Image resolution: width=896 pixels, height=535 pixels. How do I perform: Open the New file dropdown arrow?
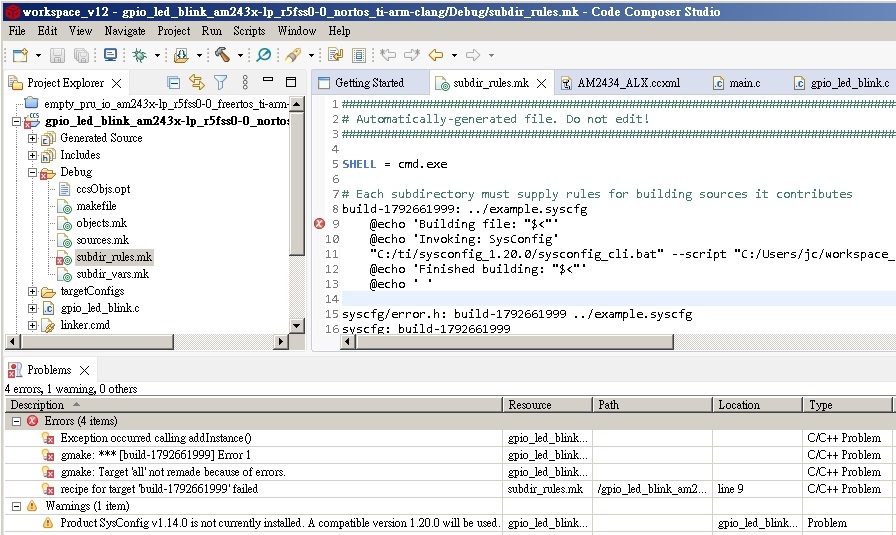(38, 55)
